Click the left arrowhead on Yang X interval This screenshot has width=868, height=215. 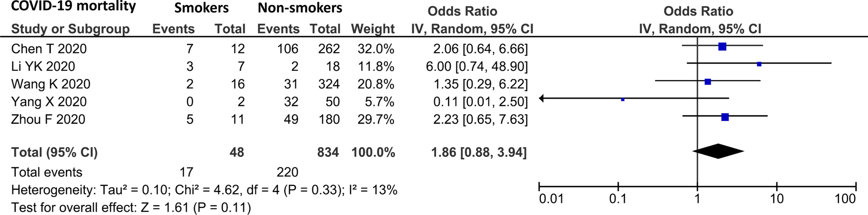coord(542,98)
